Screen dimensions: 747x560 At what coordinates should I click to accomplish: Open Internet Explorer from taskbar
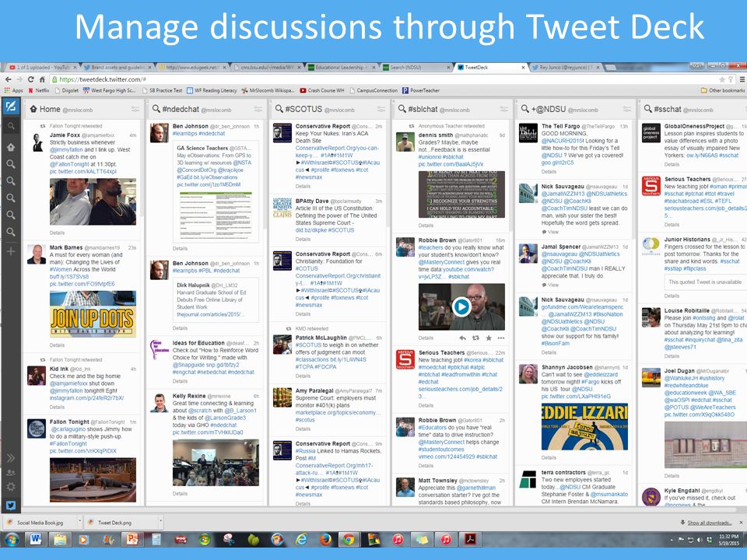pos(301,540)
